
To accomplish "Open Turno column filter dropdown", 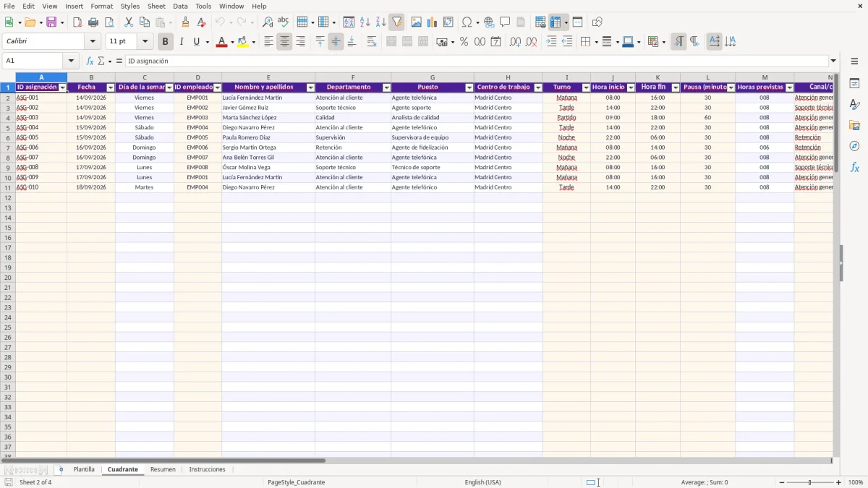I will coord(586,87).
